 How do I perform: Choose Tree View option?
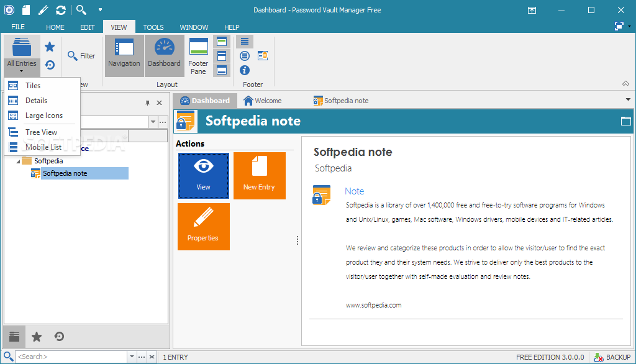42,132
